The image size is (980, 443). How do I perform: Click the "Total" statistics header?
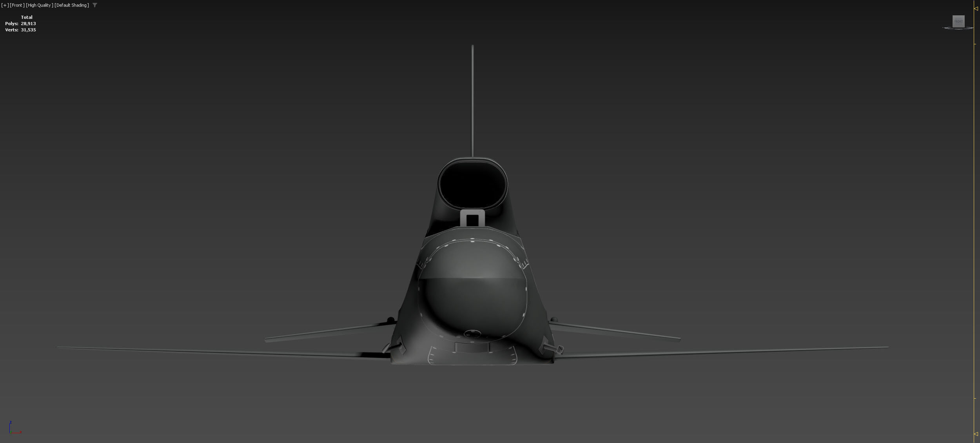(x=27, y=17)
